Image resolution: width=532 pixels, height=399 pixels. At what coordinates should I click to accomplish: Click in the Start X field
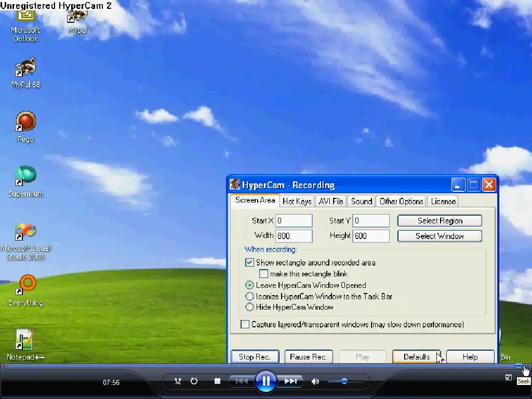pyautogui.click(x=294, y=220)
